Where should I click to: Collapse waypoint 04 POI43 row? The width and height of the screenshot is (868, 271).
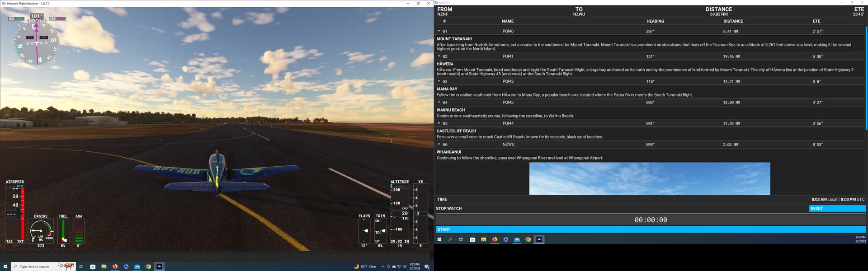click(x=439, y=103)
